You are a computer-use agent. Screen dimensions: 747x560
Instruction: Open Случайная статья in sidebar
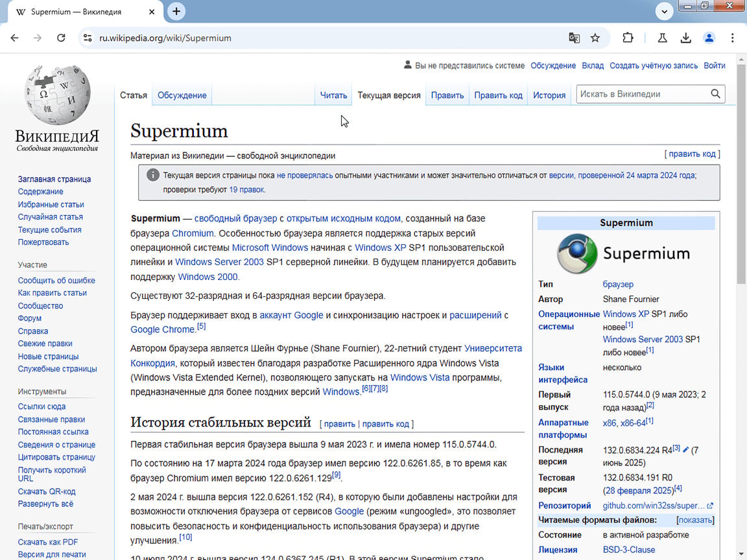coord(51,216)
